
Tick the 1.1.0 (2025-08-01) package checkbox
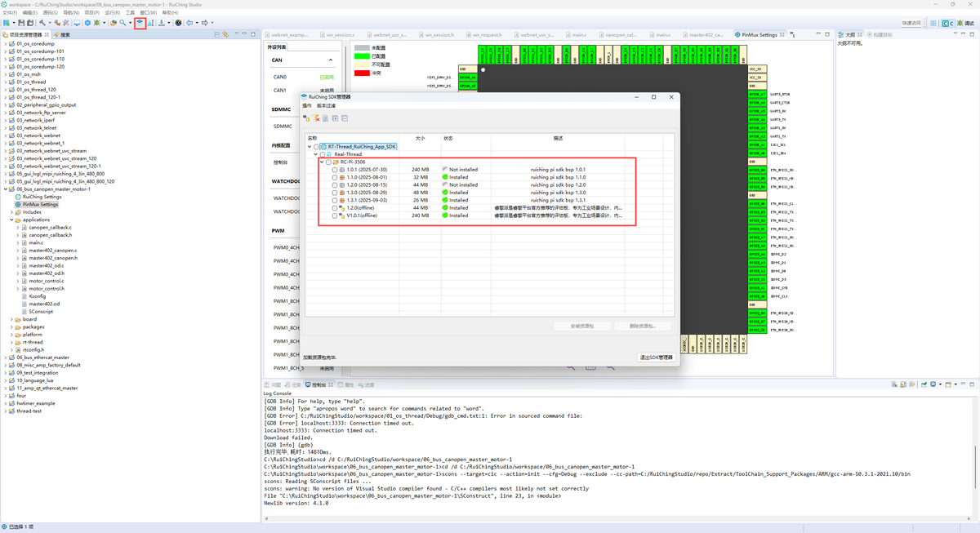pos(335,177)
